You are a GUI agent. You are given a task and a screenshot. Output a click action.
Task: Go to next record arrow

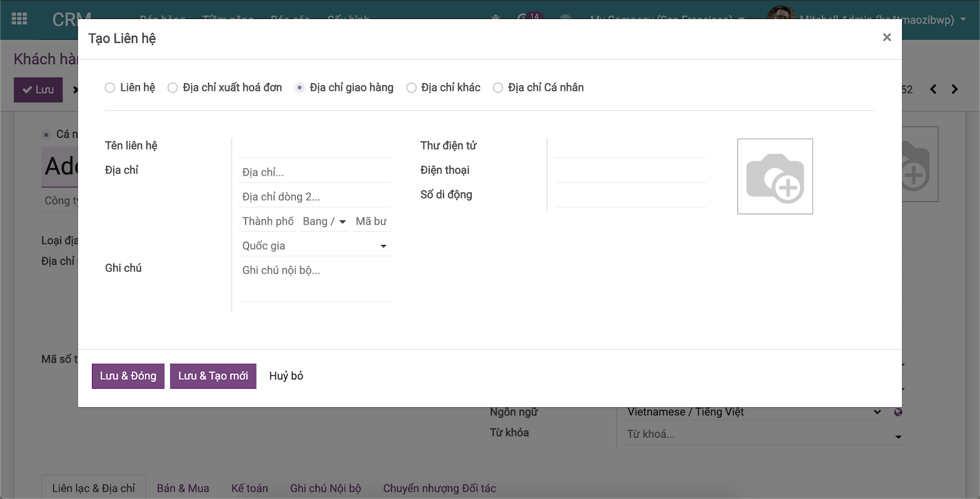(954, 89)
